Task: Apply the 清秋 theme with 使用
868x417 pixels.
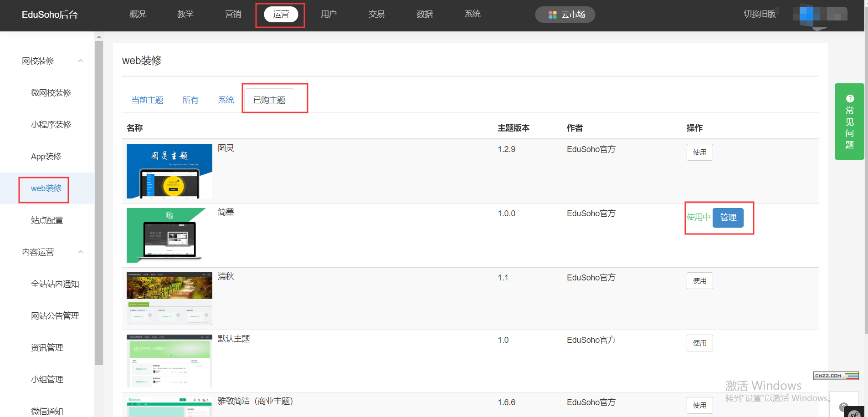Action: 699,281
